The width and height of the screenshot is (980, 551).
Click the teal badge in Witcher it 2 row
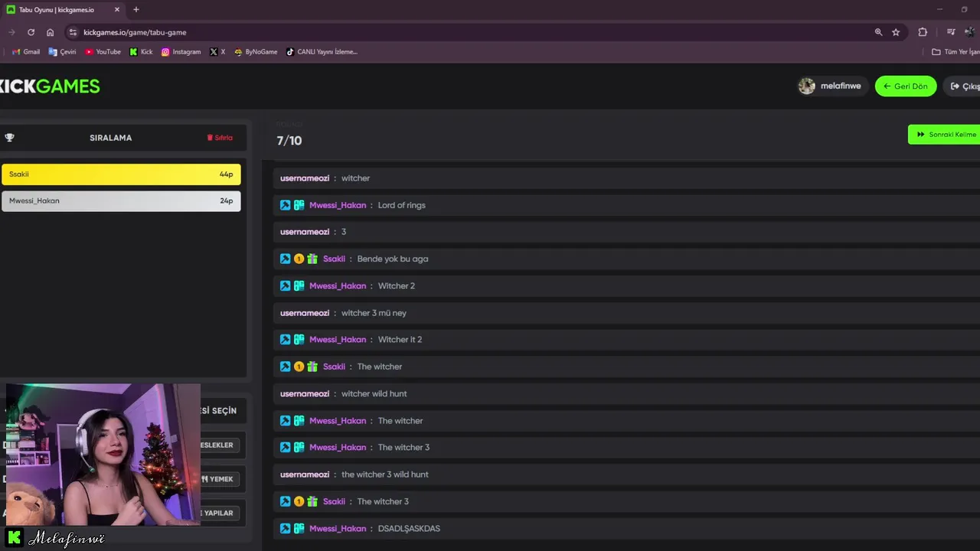(299, 339)
